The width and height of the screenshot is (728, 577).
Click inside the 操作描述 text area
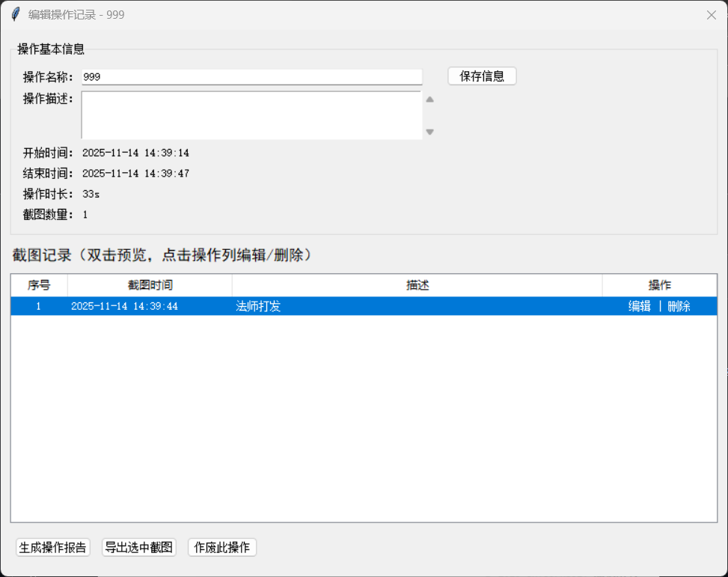[251, 115]
